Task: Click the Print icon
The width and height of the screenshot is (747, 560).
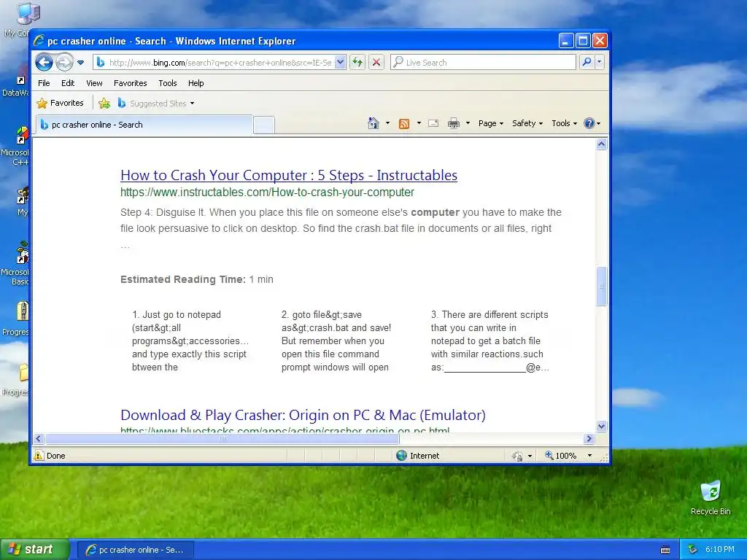Action: [454, 124]
